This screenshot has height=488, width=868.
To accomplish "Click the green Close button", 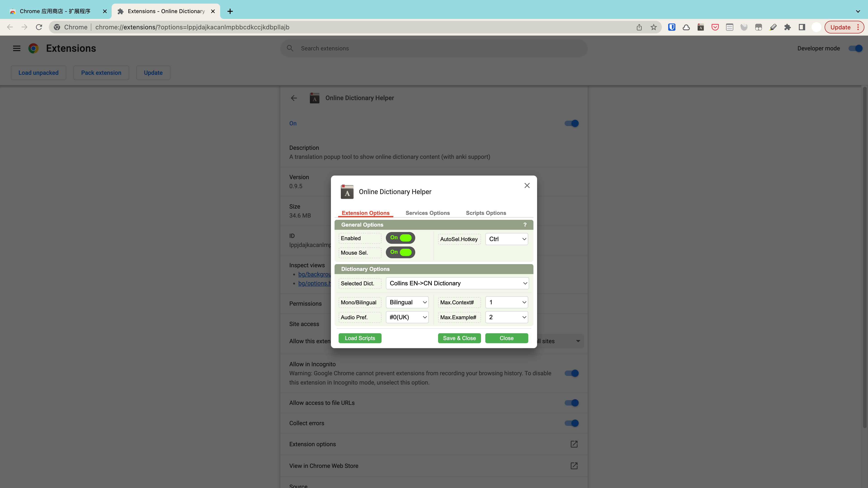I will [x=506, y=338].
